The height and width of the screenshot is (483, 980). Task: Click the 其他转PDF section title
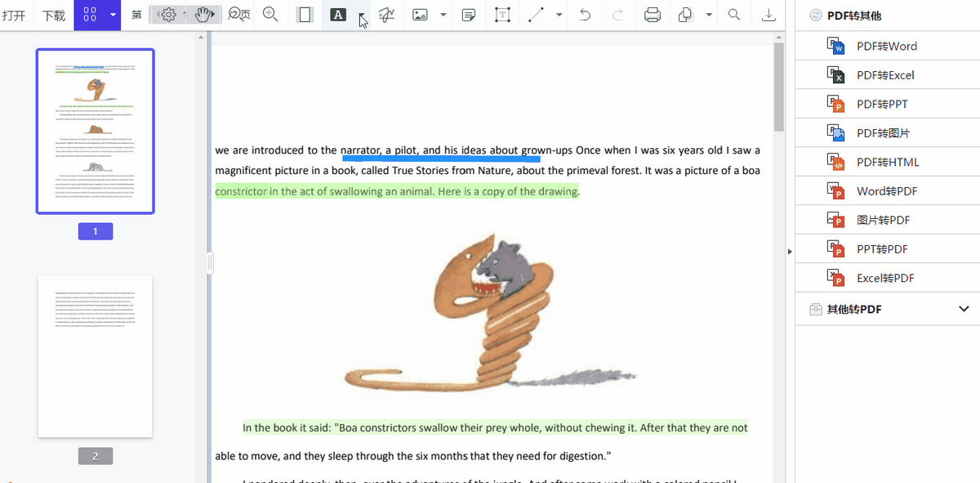[854, 310]
